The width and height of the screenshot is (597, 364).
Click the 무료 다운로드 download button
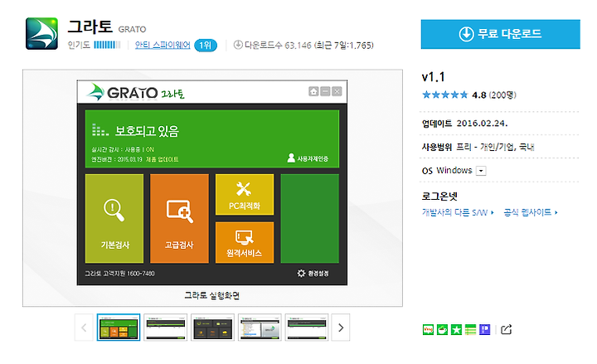[x=500, y=34]
